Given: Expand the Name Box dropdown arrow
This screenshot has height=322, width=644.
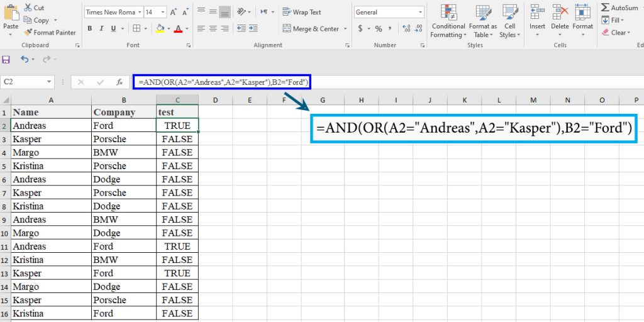Looking at the screenshot, I should point(49,82).
